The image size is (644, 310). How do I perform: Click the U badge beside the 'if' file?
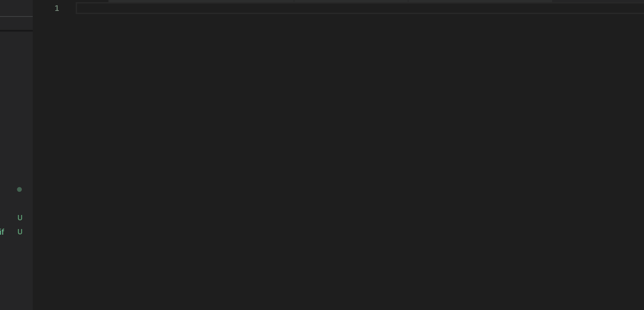20,232
